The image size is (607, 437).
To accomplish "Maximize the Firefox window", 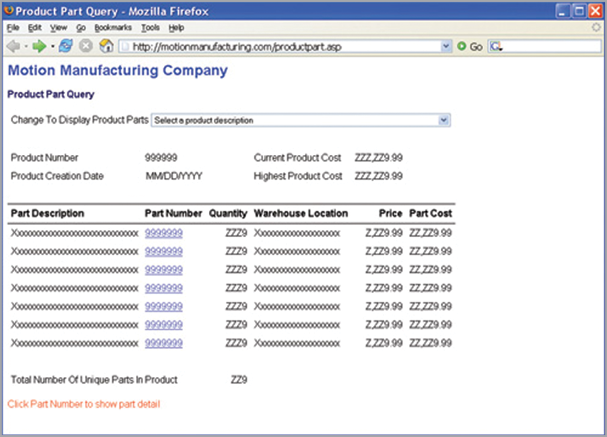I will pos(579,11).
